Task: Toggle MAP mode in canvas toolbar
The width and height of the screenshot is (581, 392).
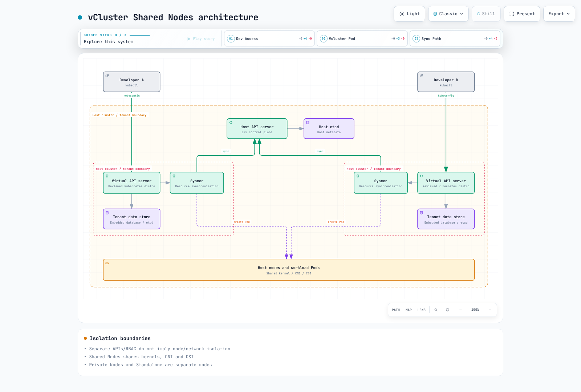Action: [x=409, y=310]
